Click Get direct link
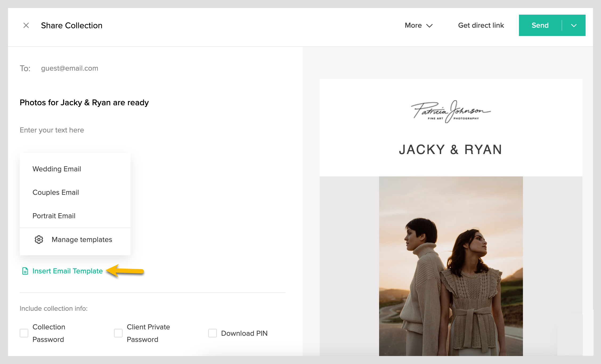 coord(481,26)
